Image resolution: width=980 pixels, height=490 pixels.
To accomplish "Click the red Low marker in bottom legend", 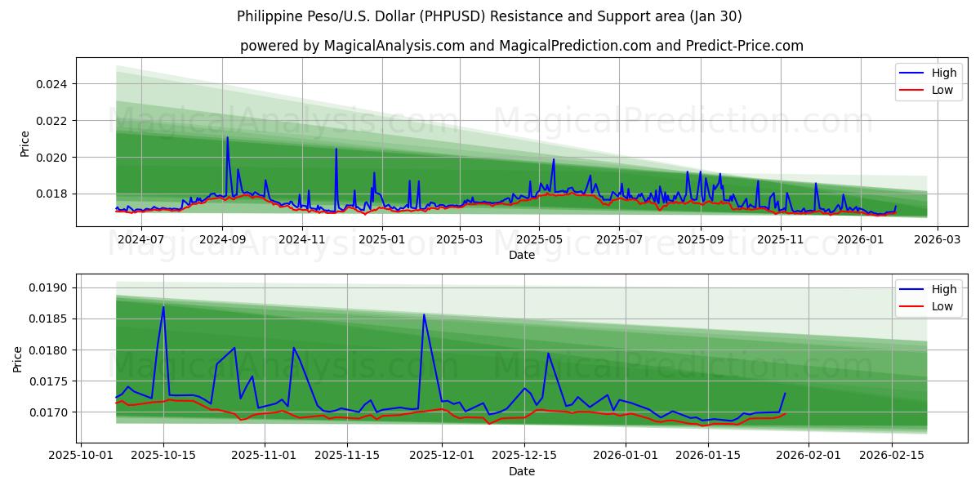I will tap(913, 305).
